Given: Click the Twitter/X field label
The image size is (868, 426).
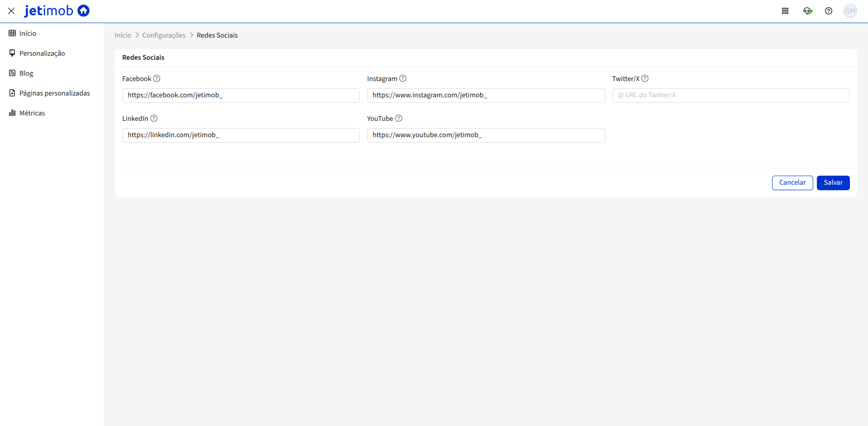Looking at the screenshot, I should click(x=626, y=79).
